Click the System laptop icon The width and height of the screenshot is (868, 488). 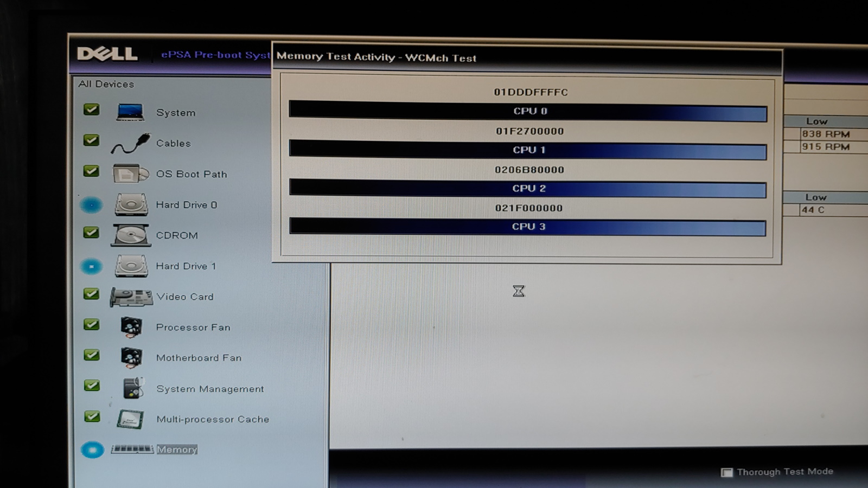point(130,112)
